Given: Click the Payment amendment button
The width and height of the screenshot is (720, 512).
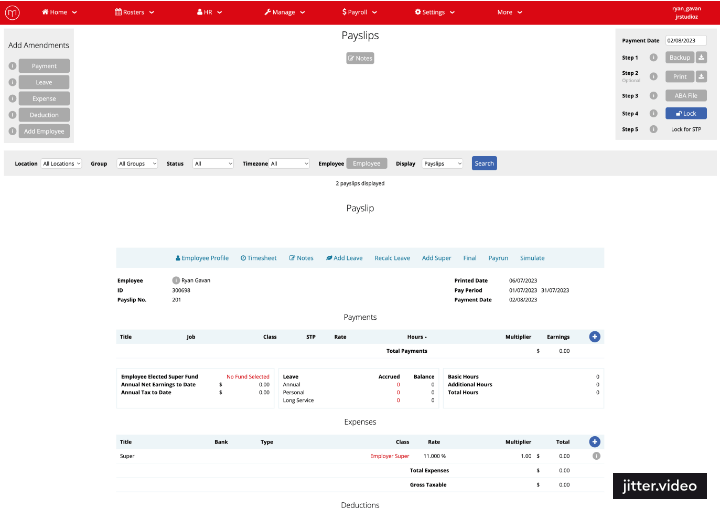Looking at the screenshot, I should 44,66.
